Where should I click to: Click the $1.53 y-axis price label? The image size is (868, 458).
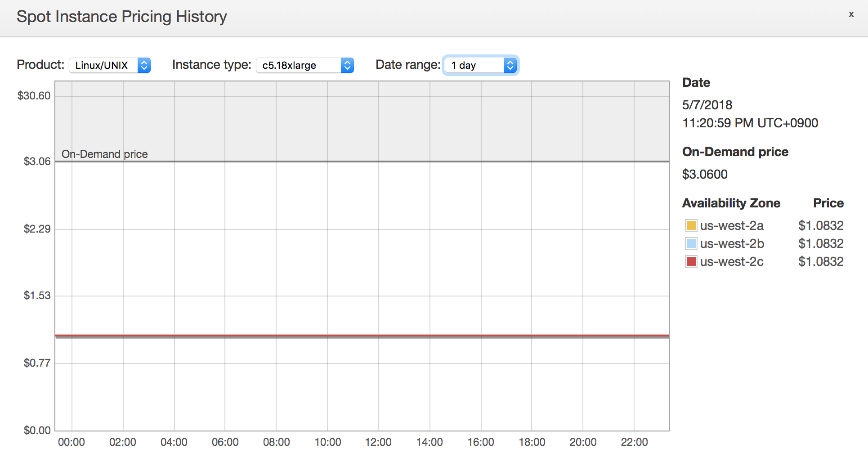tap(37, 296)
